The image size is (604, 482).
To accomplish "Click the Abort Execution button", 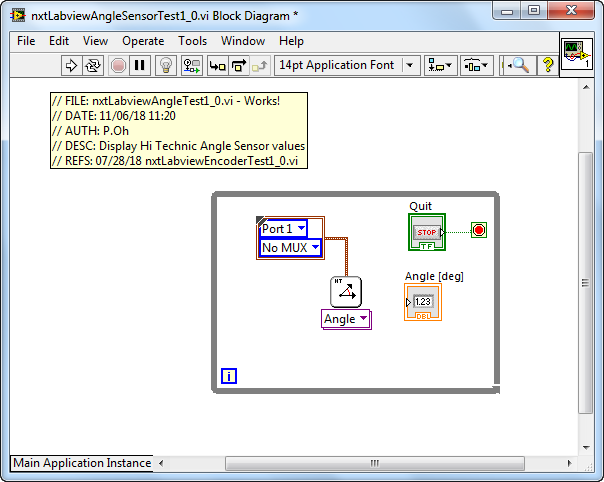I will (118, 66).
